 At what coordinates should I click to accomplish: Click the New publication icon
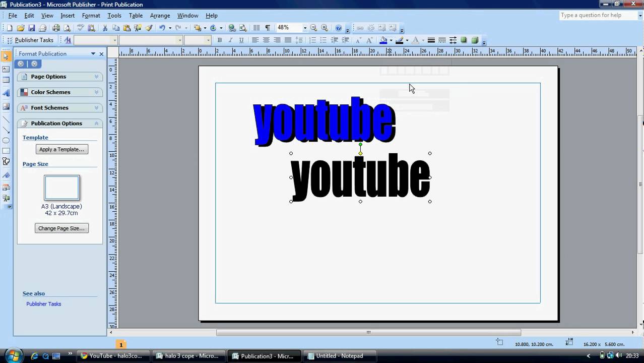pos(9,28)
